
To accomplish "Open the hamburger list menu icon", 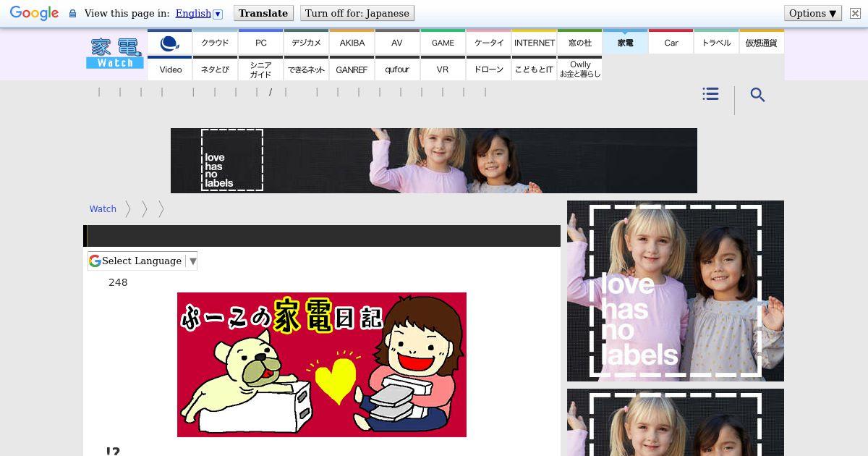I will click(710, 94).
